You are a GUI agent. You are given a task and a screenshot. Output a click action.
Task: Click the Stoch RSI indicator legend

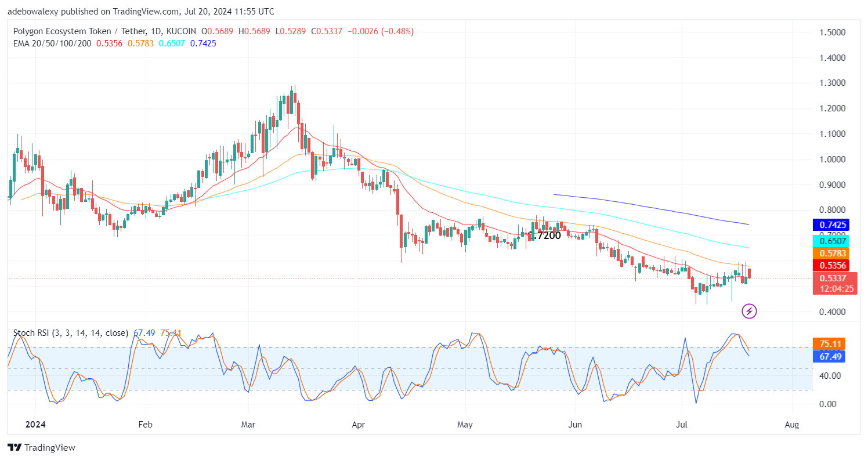tap(71, 333)
